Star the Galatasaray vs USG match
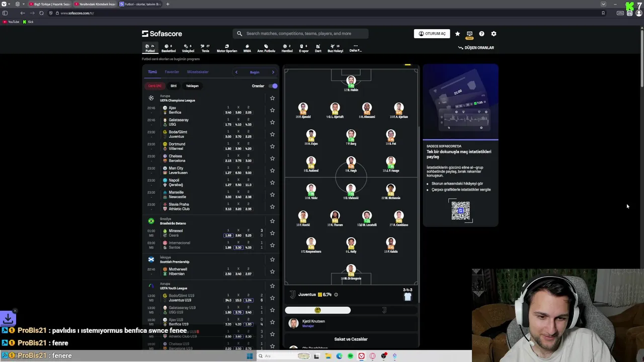The height and width of the screenshot is (362, 644). point(272,122)
